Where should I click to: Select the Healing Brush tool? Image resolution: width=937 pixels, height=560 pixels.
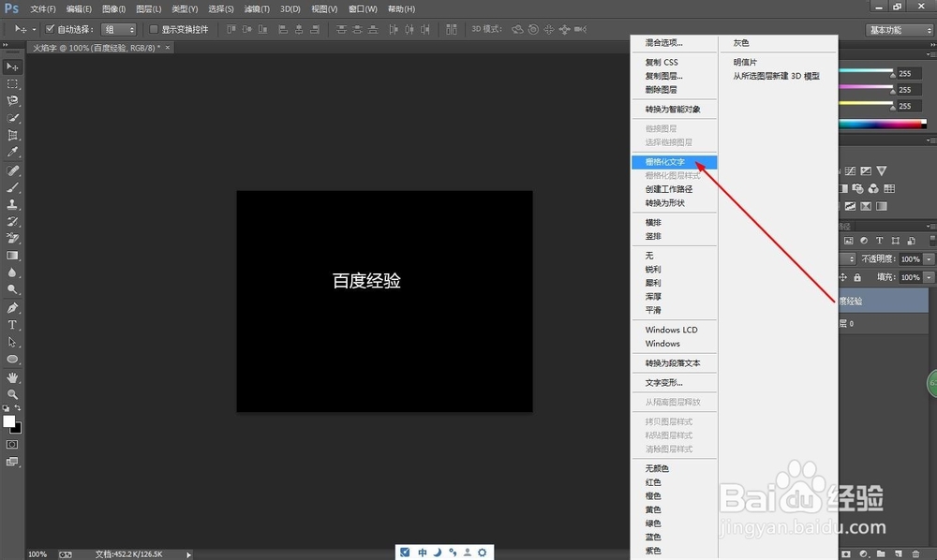[12, 170]
